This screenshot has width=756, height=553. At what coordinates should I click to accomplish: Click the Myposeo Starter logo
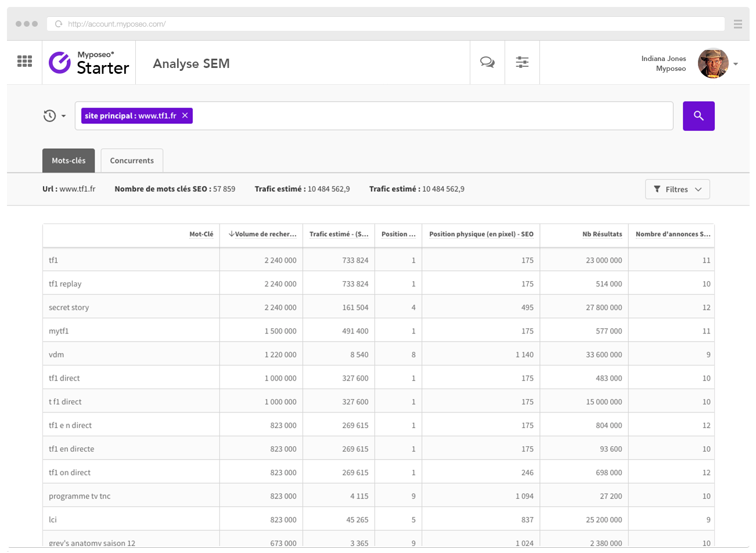89,63
